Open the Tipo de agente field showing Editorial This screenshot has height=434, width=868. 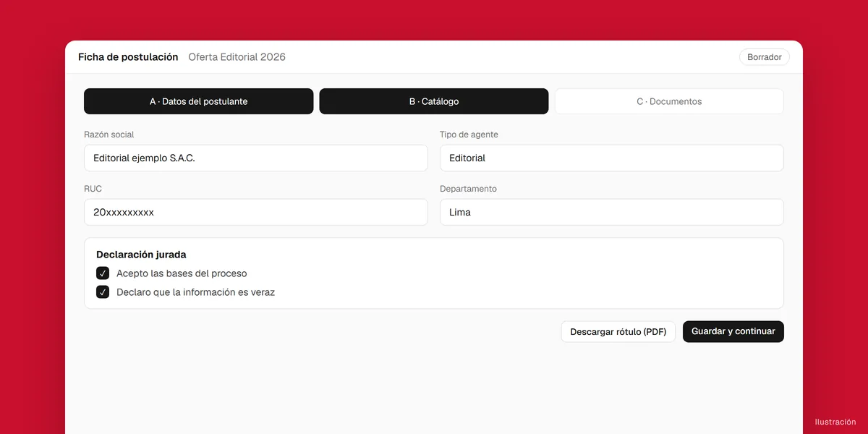[x=612, y=158]
